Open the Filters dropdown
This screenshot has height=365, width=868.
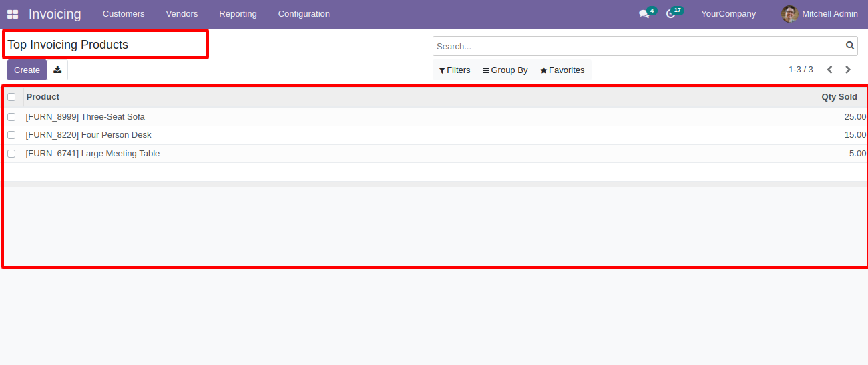point(455,70)
